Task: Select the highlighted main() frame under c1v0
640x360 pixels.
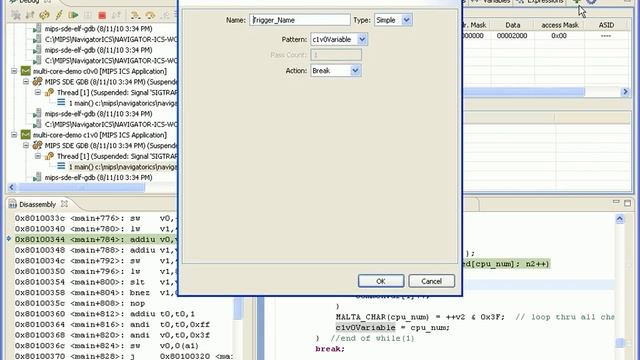Action: pyautogui.click(x=123, y=167)
